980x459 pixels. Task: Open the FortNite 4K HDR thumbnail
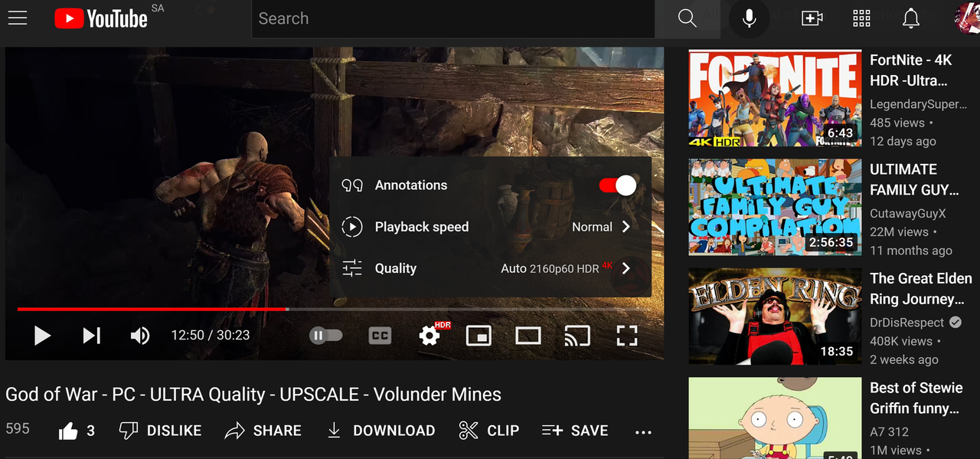click(x=775, y=99)
